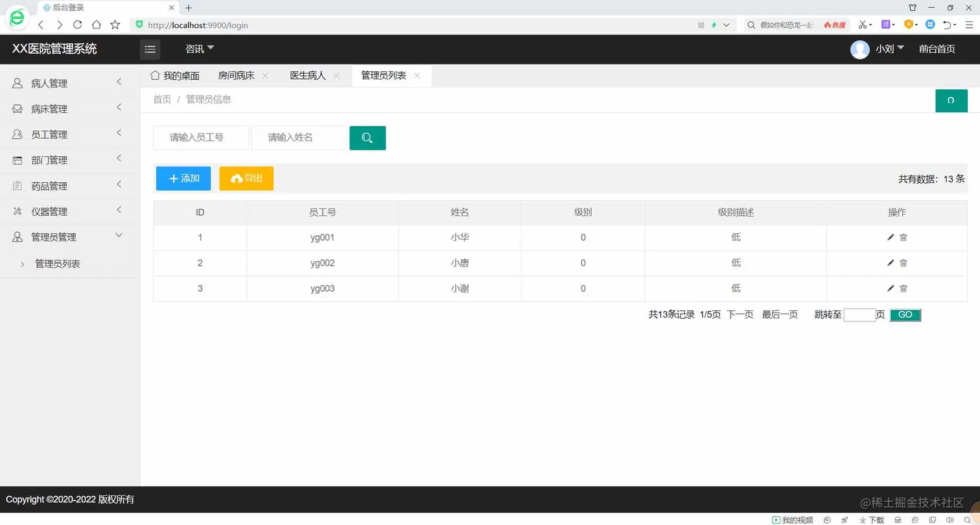Click the browser undo-close arrow icon
The height and width of the screenshot is (525, 980).
point(947,25)
